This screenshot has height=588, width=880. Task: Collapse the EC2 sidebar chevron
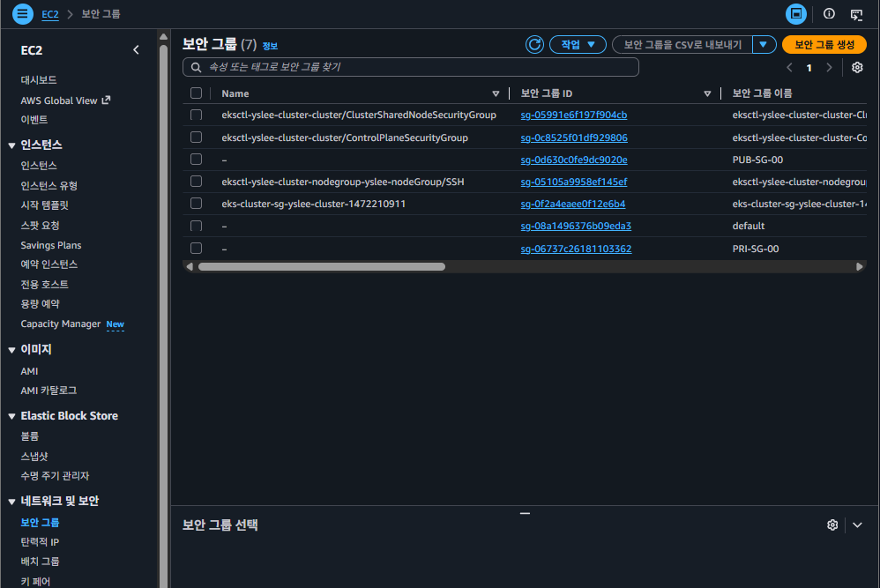(x=136, y=50)
